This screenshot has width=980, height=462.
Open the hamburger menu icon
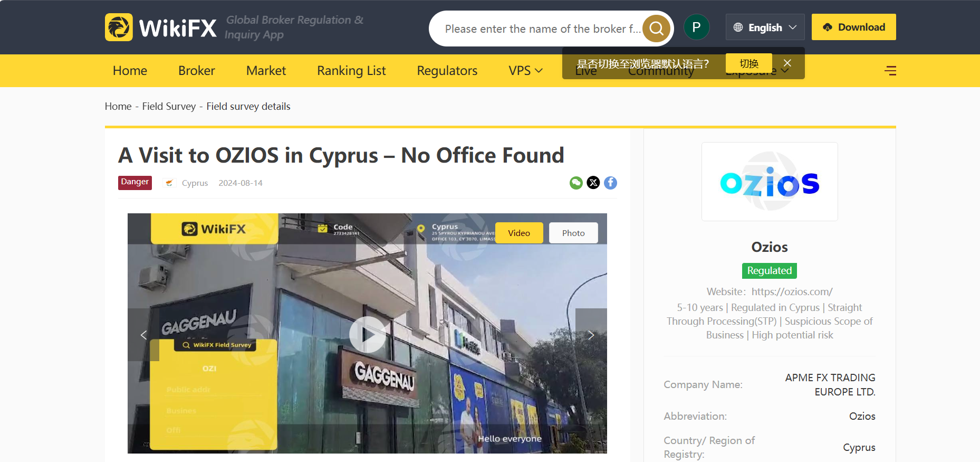point(890,71)
